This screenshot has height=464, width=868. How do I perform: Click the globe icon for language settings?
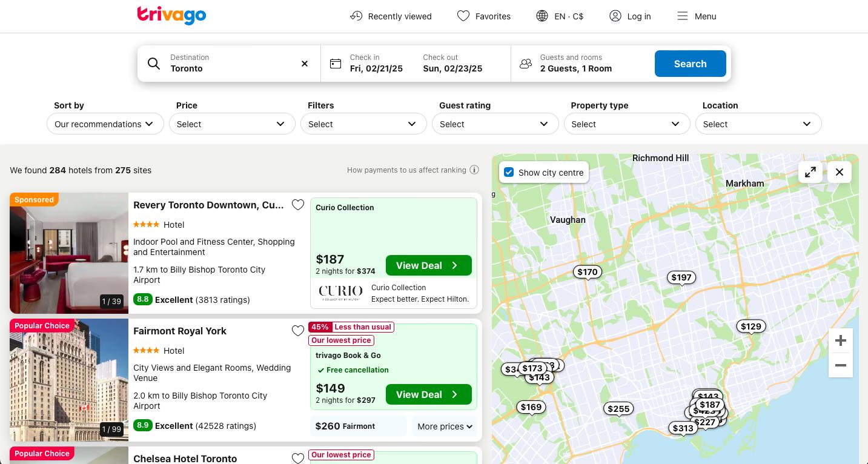pyautogui.click(x=542, y=16)
